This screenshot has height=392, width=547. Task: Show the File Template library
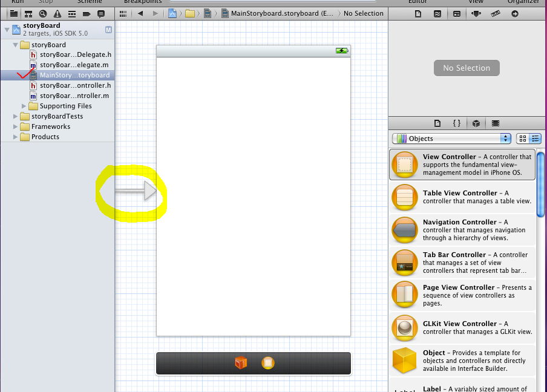click(437, 123)
